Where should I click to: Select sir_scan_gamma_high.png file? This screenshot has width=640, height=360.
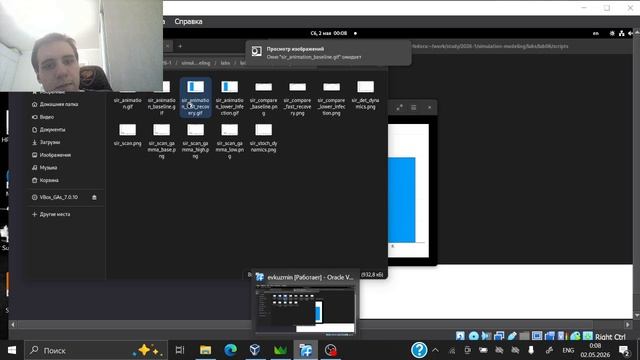click(196, 140)
